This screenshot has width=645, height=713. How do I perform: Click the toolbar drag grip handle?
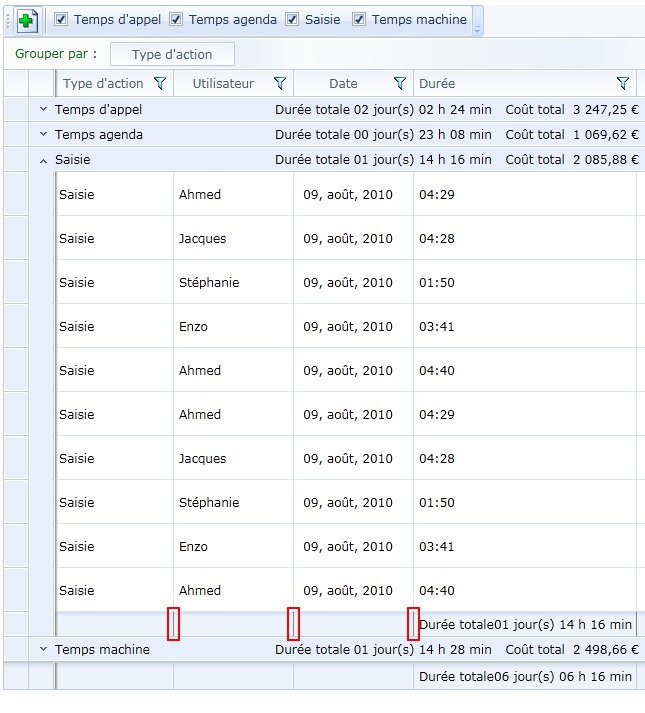(x=8, y=20)
